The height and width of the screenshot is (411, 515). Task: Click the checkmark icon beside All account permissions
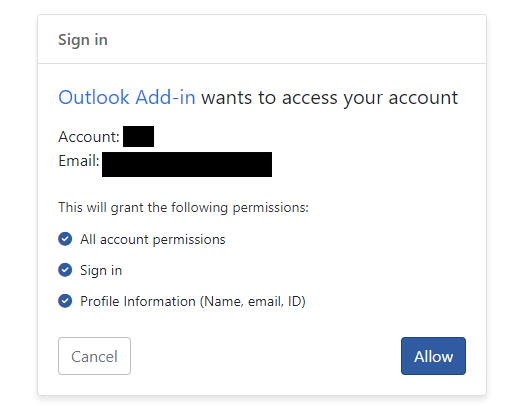[65, 239]
